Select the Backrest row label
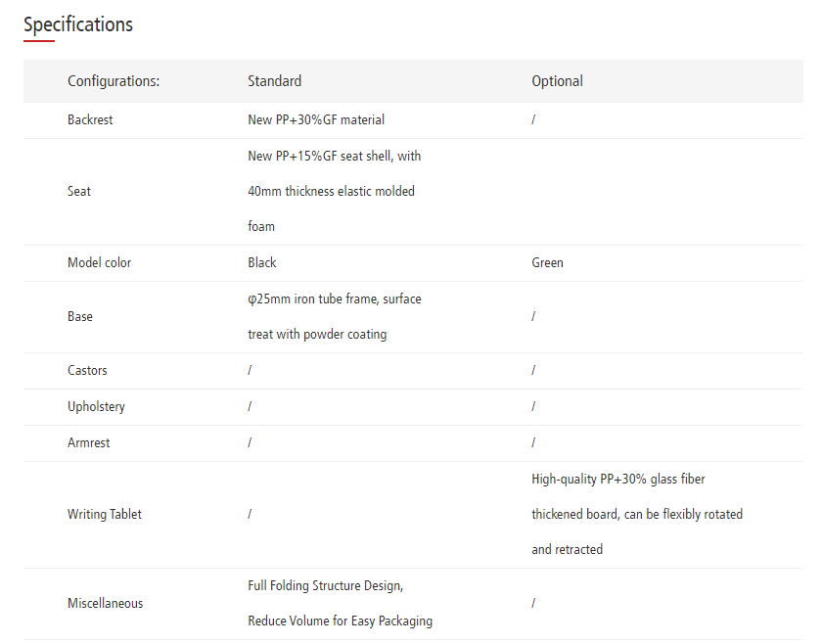This screenshot has height=644, width=822. pyautogui.click(x=90, y=119)
